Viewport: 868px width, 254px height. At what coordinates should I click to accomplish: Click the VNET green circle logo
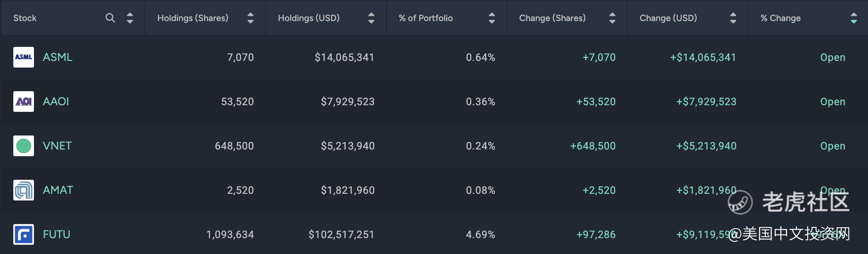pyautogui.click(x=24, y=146)
